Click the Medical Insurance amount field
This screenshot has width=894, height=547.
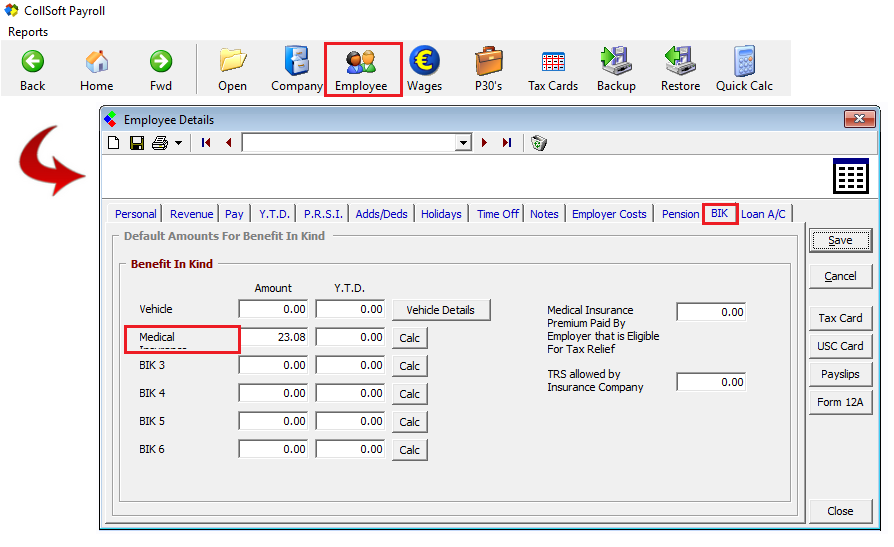tap(274, 338)
